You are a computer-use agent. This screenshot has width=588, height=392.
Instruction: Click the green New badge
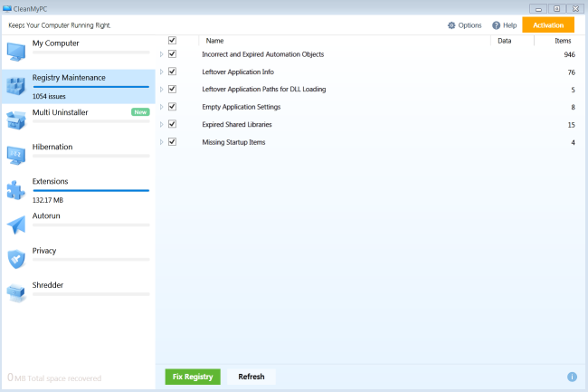140,112
